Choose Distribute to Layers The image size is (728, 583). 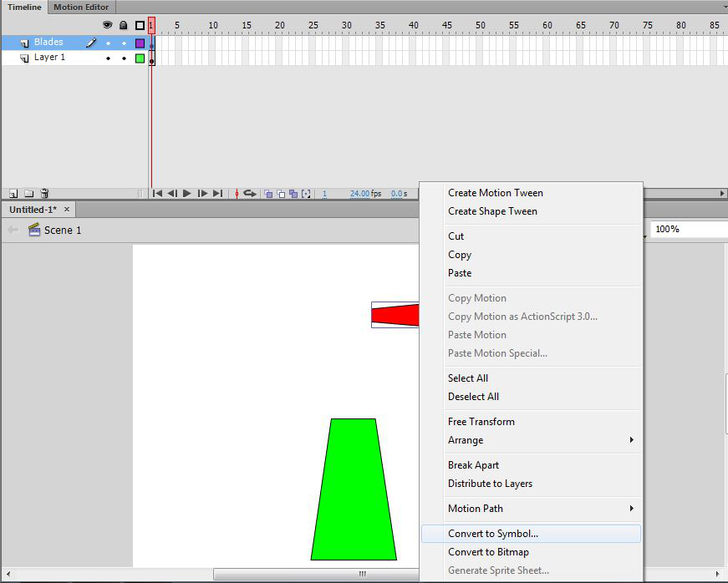point(490,484)
